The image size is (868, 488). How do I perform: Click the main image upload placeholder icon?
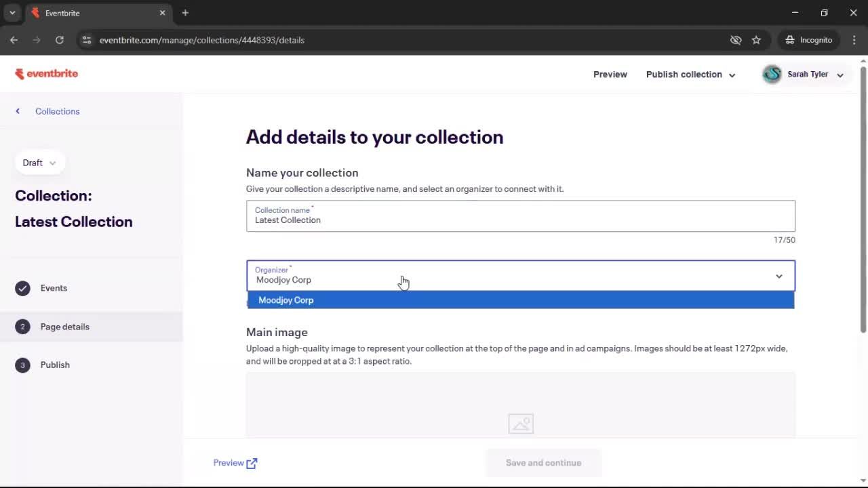[x=521, y=424]
